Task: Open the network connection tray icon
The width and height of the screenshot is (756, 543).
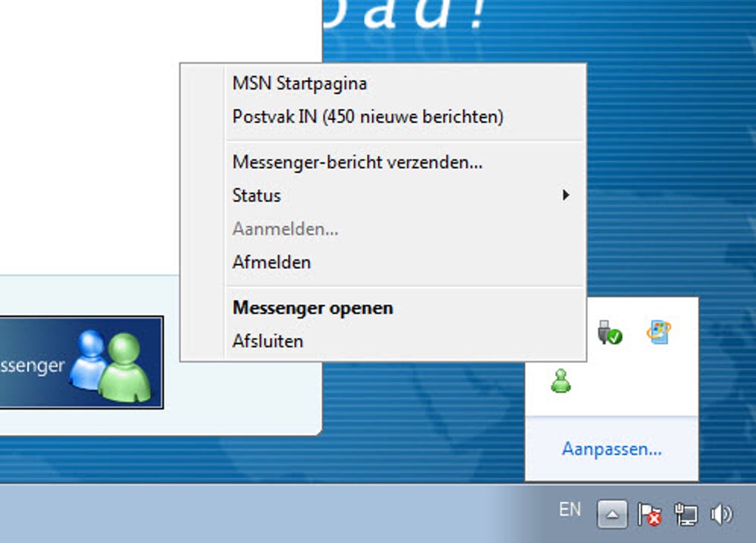Action: pos(686,514)
